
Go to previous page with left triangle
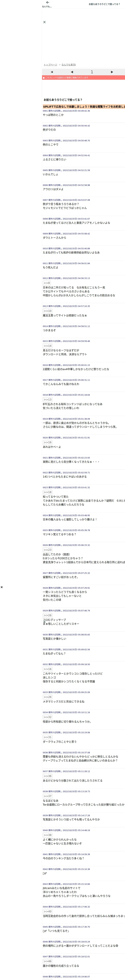pos(72,72)
